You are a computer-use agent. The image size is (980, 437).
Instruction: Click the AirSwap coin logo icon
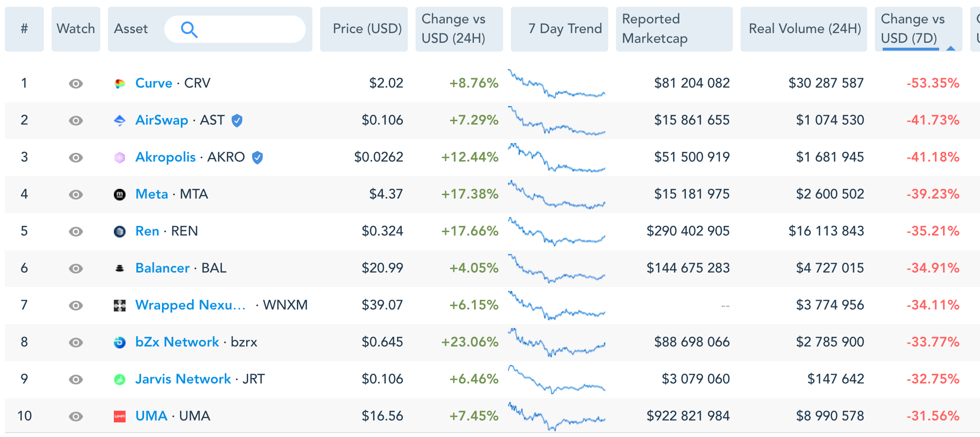coord(120,120)
